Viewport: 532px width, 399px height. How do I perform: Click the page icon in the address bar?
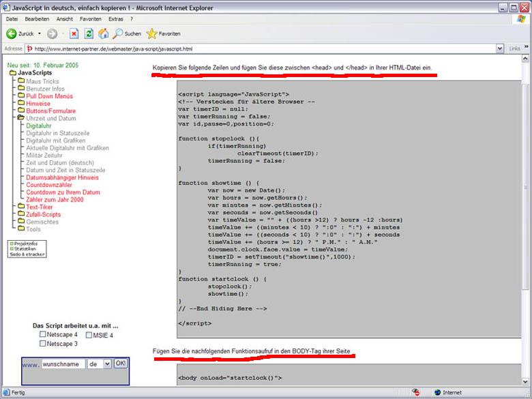[x=29, y=49]
